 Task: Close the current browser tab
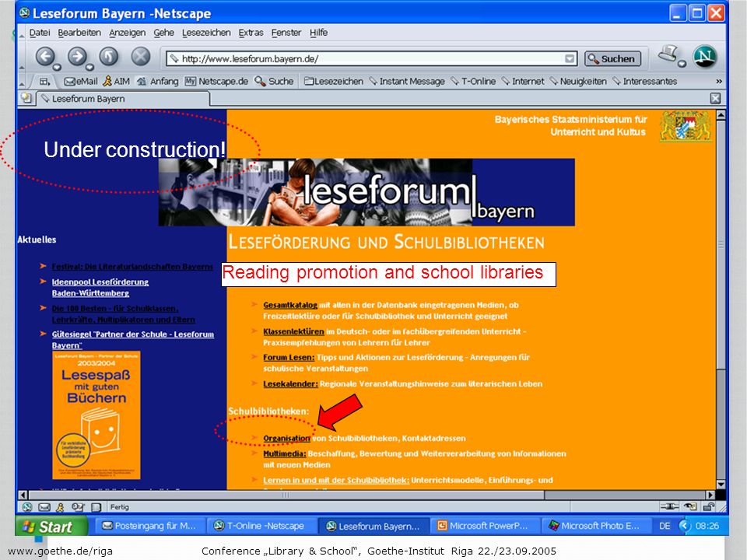click(x=716, y=98)
